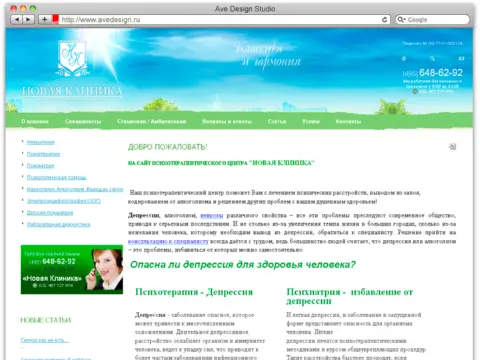Follow the Наркология. Алкоголизм sidebar link
Viewport: 480px width, 360px height.
coord(75,189)
